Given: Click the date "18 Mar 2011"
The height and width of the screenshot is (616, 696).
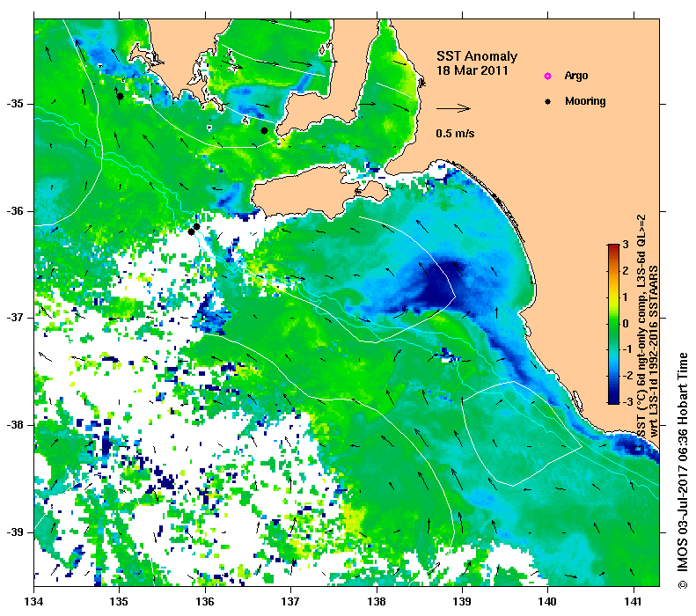Looking at the screenshot, I should coord(472,70).
